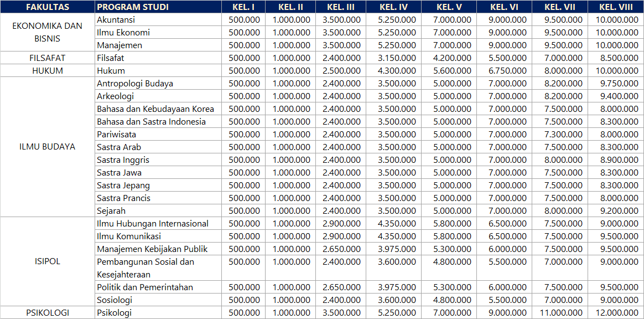Image resolution: width=644 pixels, height=319 pixels.
Task: Select the KEL. II column header
Action: tap(290, 7)
